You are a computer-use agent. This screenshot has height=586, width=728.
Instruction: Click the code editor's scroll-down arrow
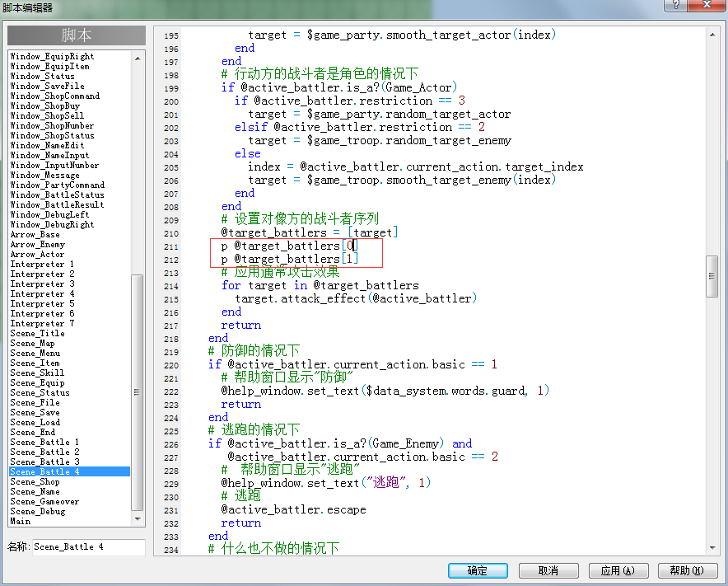pos(712,548)
